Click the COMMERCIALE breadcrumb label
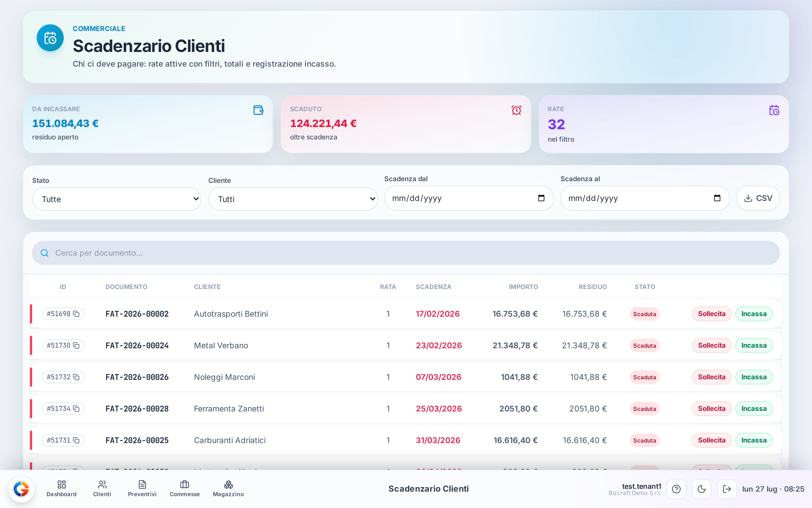 point(99,29)
